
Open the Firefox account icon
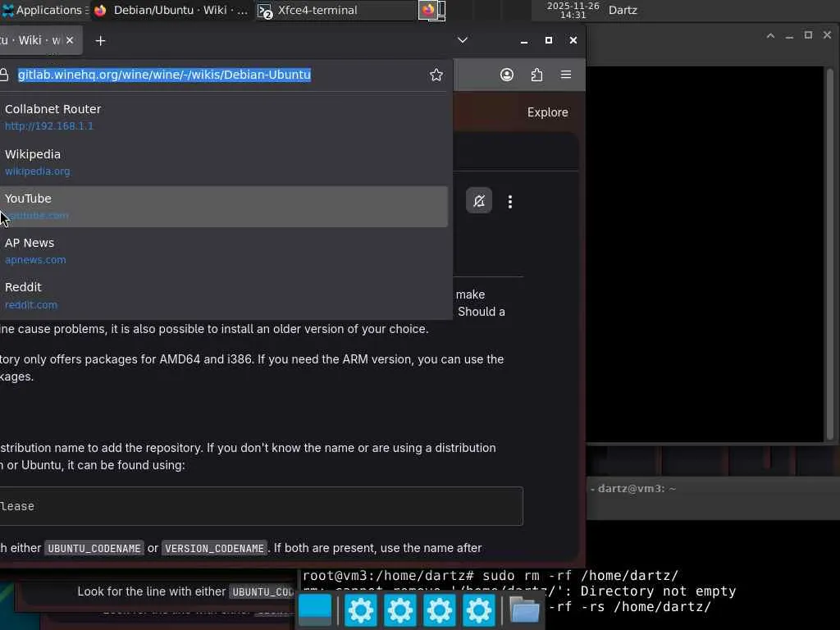[507, 75]
